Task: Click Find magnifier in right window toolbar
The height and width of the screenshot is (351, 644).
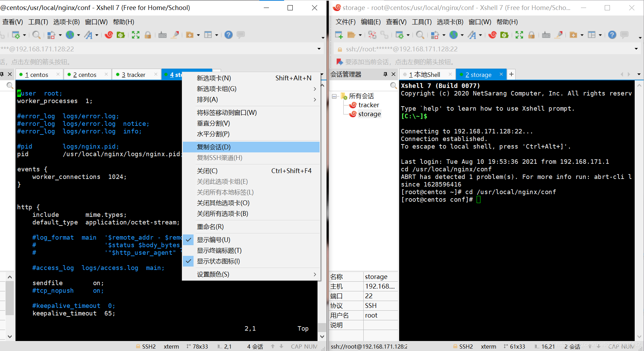Action: click(420, 35)
